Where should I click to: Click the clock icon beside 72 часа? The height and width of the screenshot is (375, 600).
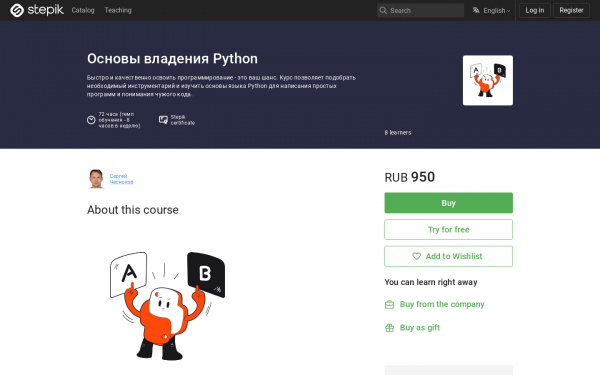tap(91, 120)
